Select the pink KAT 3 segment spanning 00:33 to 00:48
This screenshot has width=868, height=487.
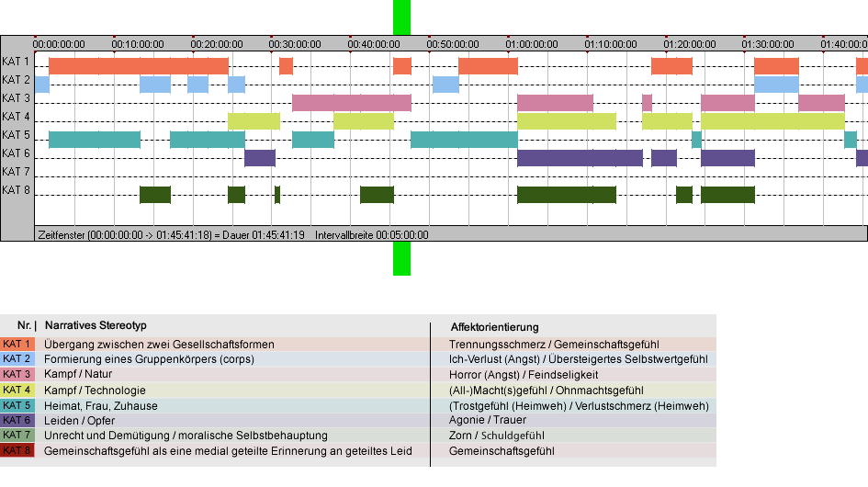(352, 103)
